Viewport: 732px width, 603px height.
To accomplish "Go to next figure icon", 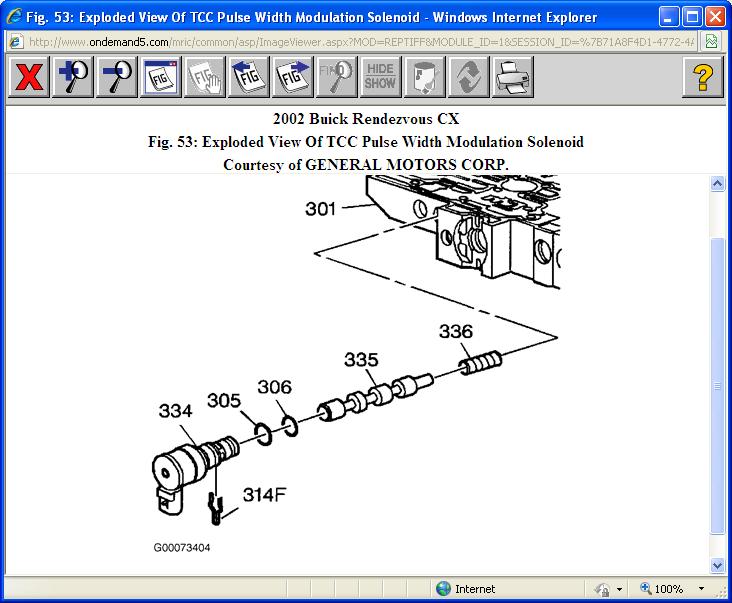I will click(292, 77).
